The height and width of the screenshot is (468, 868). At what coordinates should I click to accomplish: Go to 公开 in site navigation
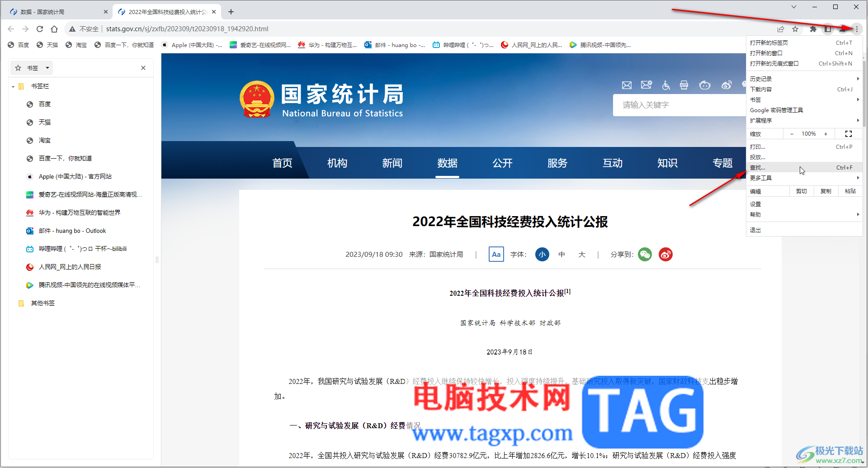(x=502, y=163)
